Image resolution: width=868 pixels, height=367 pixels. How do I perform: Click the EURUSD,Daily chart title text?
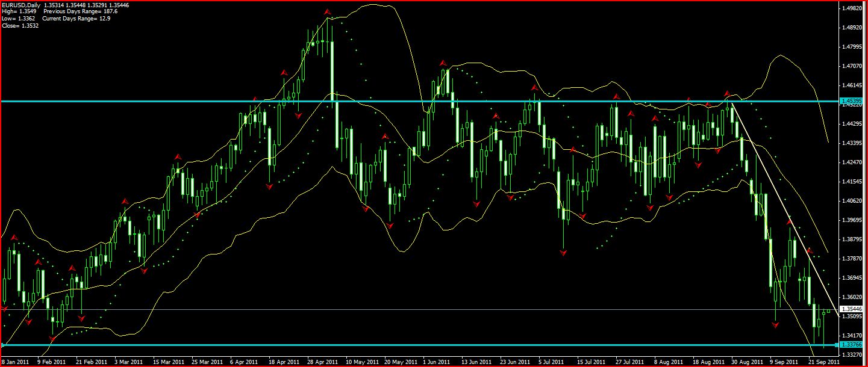pyautogui.click(x=20, y=5)
